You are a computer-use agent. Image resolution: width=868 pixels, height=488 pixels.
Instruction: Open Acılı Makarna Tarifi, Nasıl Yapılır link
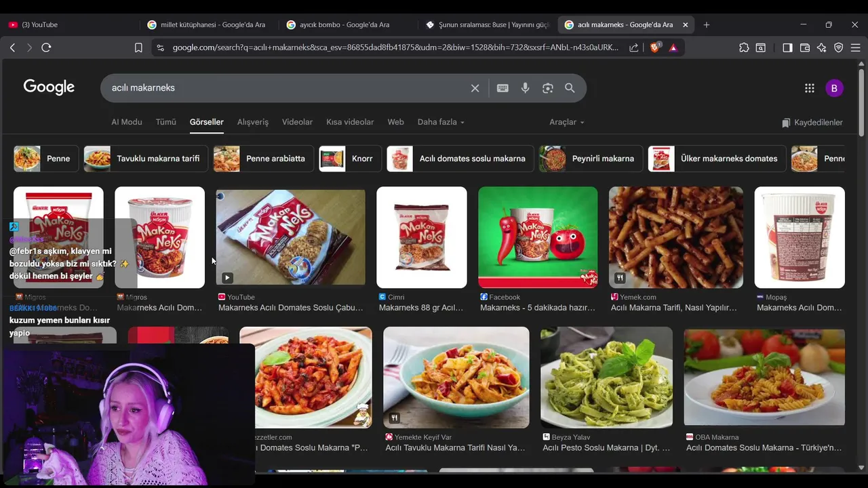coord(674,308)
